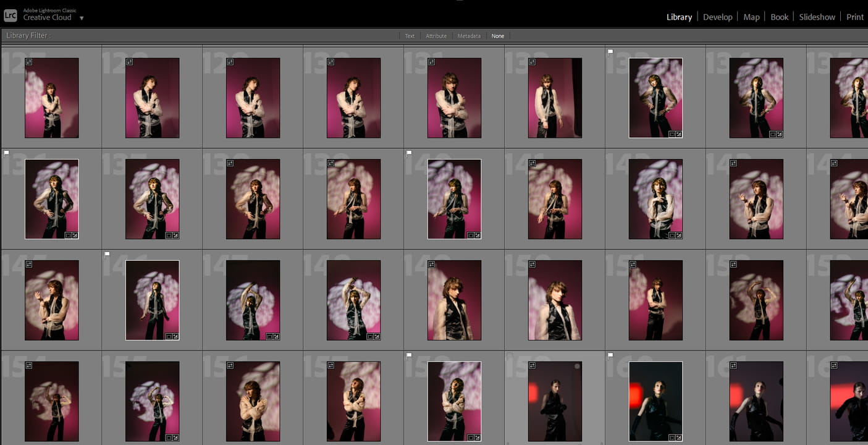Click the develop adjustments badge on photo 155
Screen dimensions: 868x445
[x=175, y=438]
